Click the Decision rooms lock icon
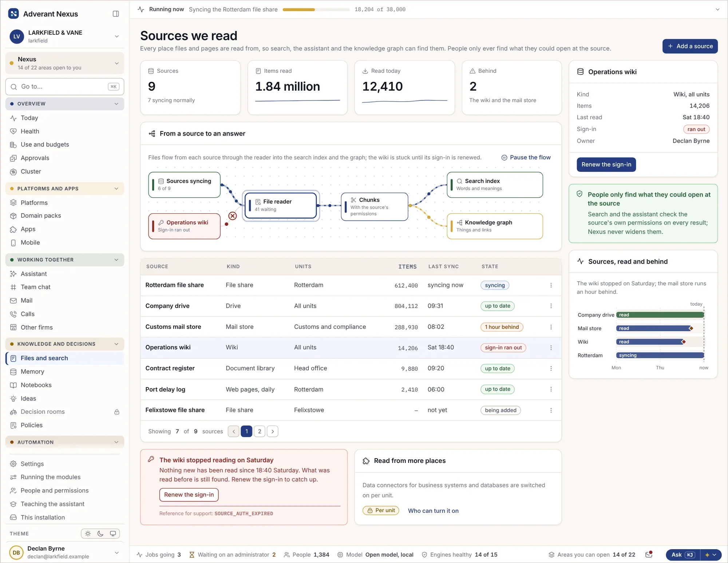 click(x=117, y=412)
